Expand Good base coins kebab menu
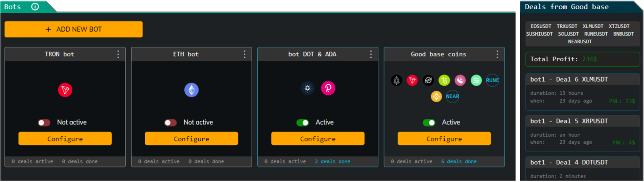The height and width of the screenshot is (182, 644). [498, 54]
